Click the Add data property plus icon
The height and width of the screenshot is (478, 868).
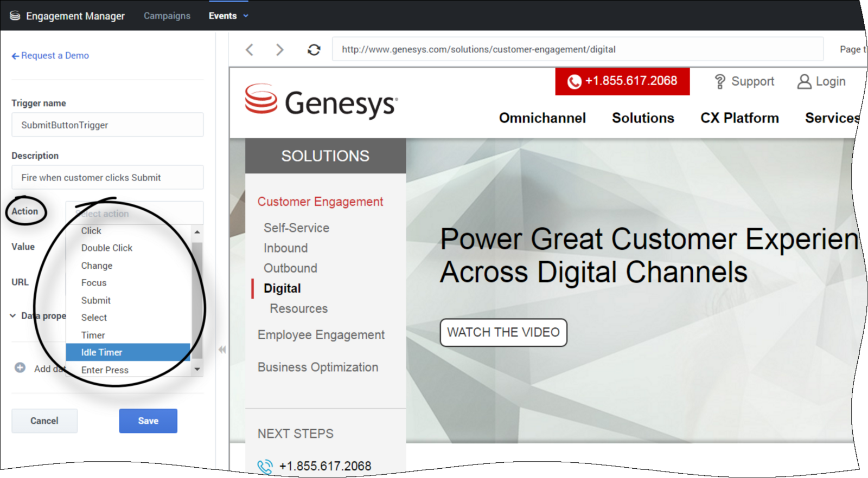(20, 368)
